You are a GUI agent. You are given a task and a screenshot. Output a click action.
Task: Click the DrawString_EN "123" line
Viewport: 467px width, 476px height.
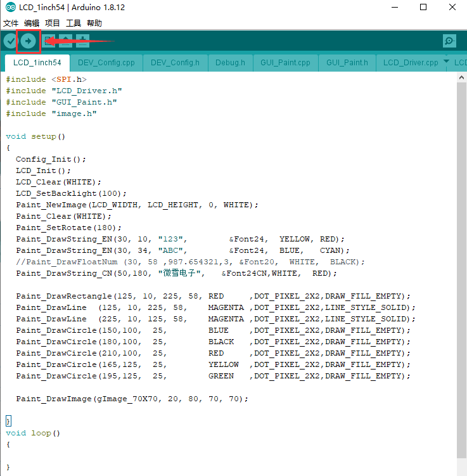(x=180, y=239)
